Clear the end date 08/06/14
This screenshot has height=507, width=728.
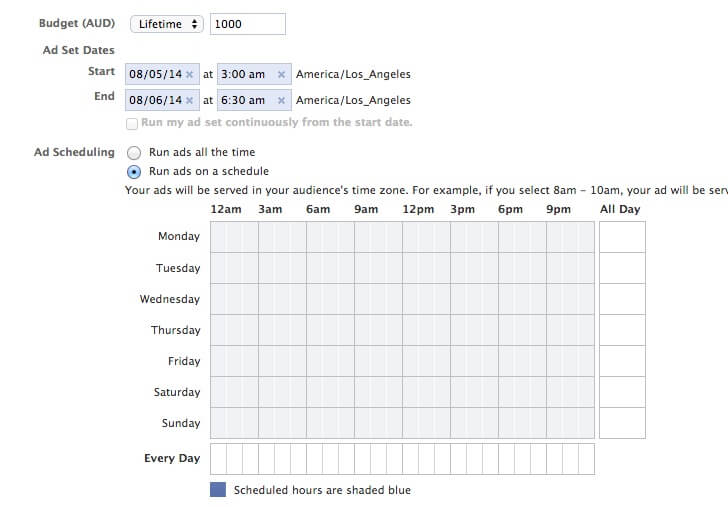[x=189, y=101]
